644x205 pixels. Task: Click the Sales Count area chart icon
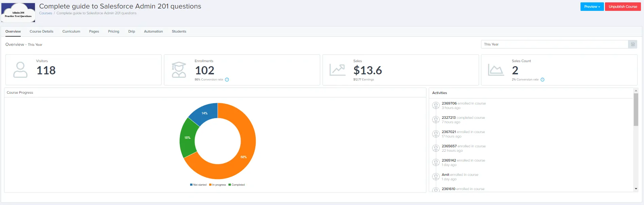(x=496, y=70)
